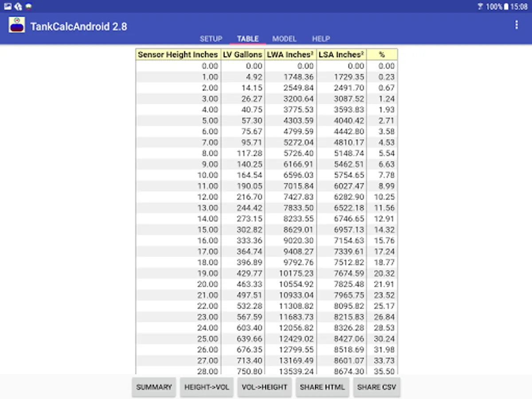This screenshot has height=399, width=532.
Task: Select the LV Gallons value 4.92
Action: [x=255, y=77]
